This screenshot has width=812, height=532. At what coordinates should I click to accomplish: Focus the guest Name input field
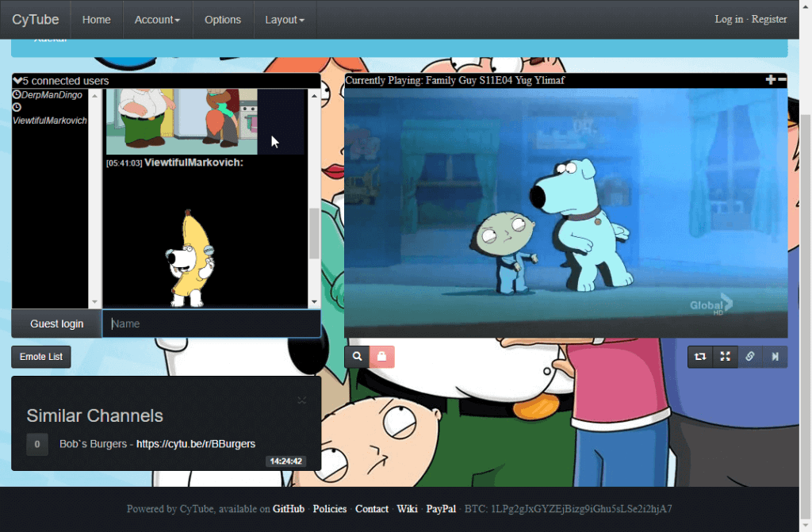211,323
